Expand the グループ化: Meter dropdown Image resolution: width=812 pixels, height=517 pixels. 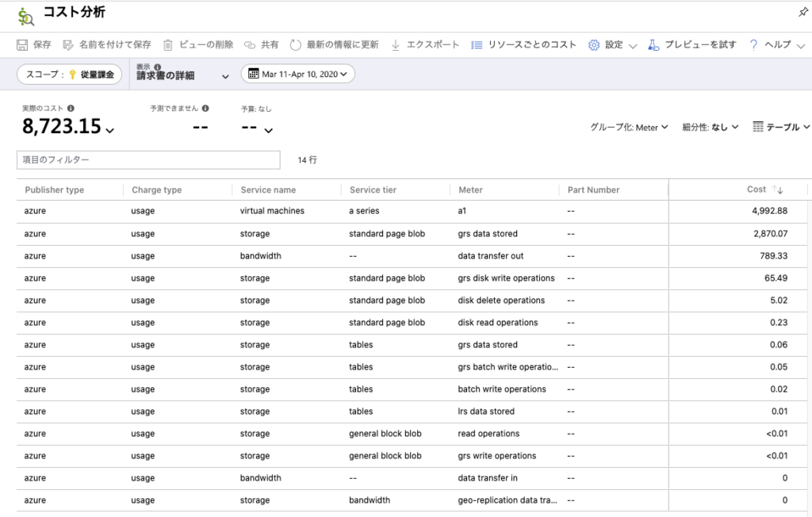pyautogui.click(x=629, y=127)
